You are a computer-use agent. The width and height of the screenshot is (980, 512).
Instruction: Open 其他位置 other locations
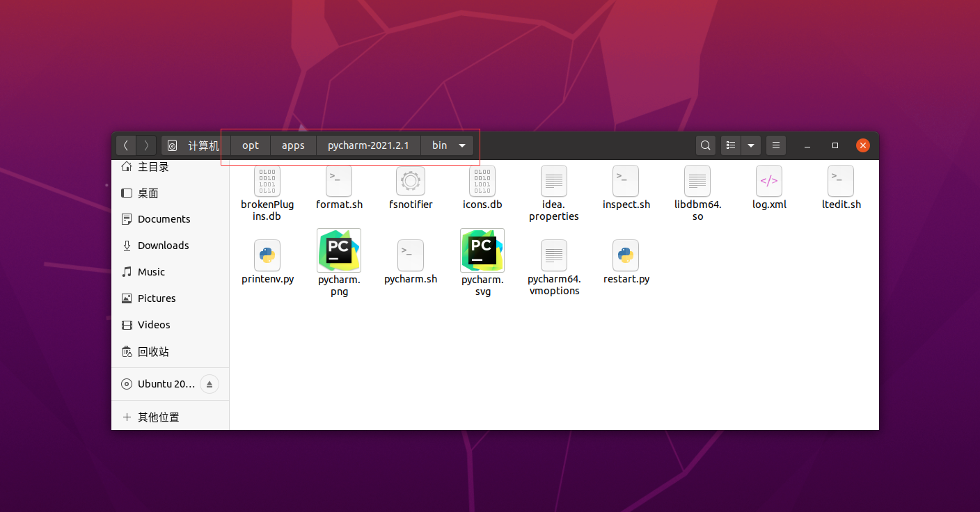click(171, 417)
